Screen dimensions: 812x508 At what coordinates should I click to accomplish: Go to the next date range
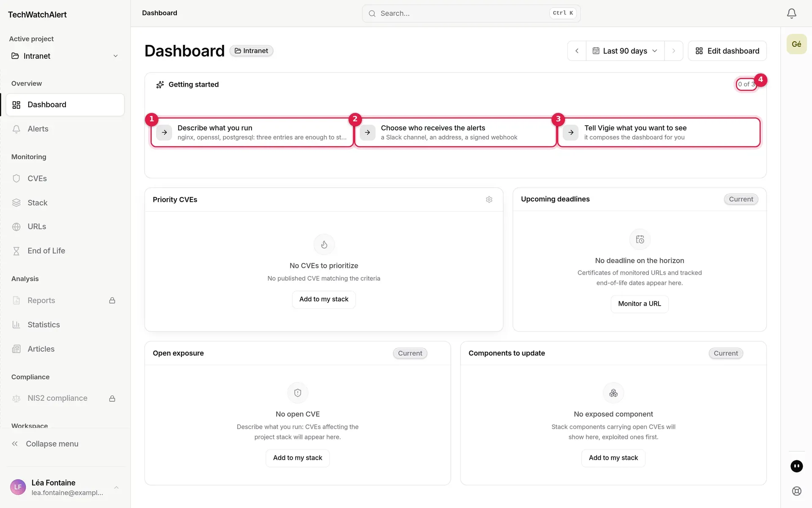(674, 51)
